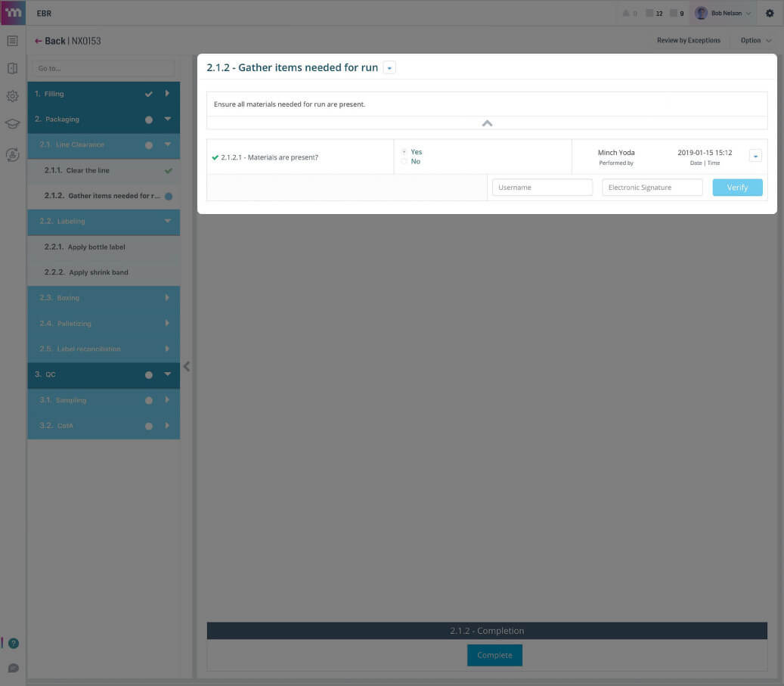Click the Line Clearance status dot

(x=148, y=145)
